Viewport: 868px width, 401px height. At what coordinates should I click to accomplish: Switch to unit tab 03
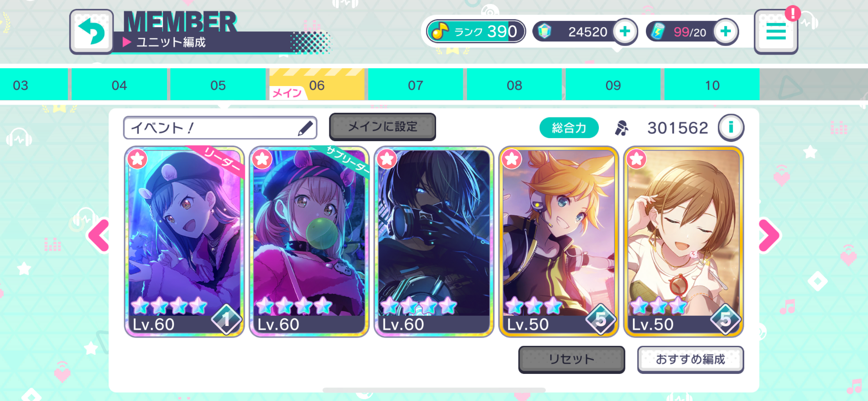[34, 85]
